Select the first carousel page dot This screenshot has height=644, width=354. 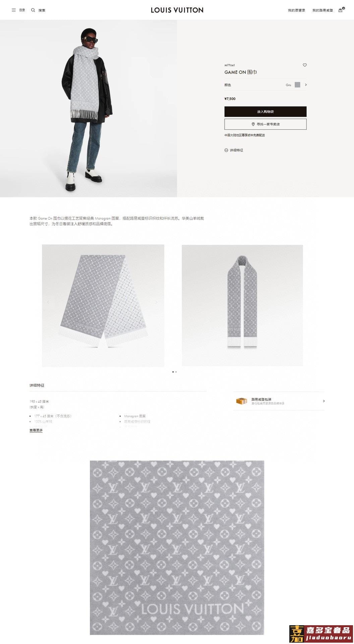point(173,372)
